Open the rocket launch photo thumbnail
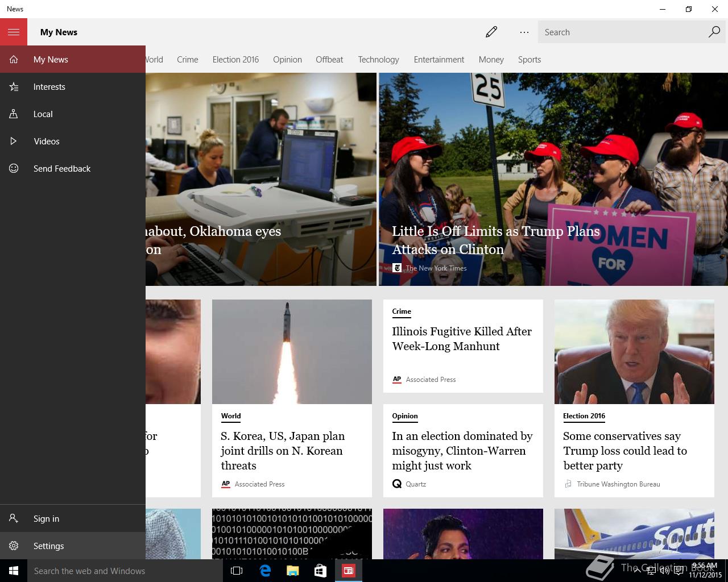Viewport: 728px width, 582px height. point(292,352)
